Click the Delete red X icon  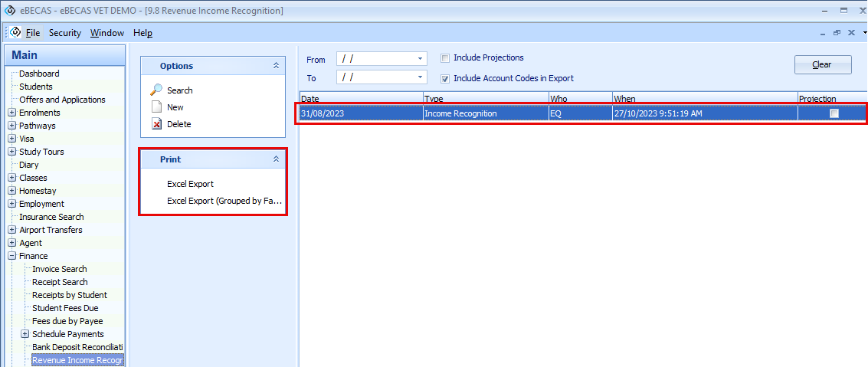tap(156, 124)
